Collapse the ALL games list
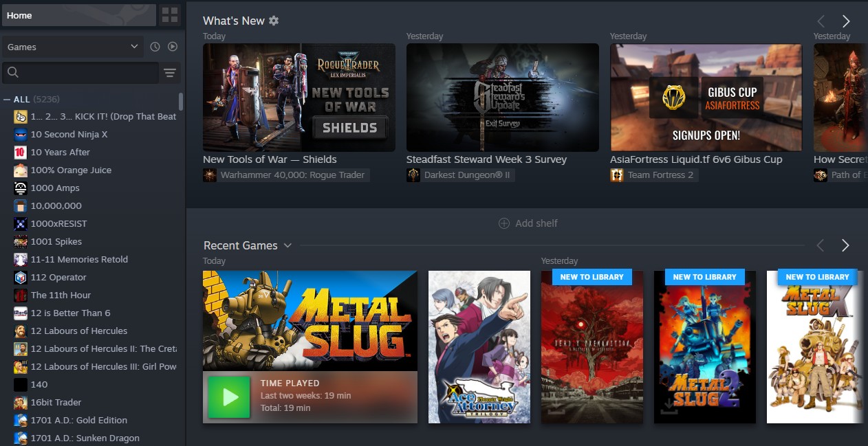Screen dimensions: 868x446 [7, 100]
